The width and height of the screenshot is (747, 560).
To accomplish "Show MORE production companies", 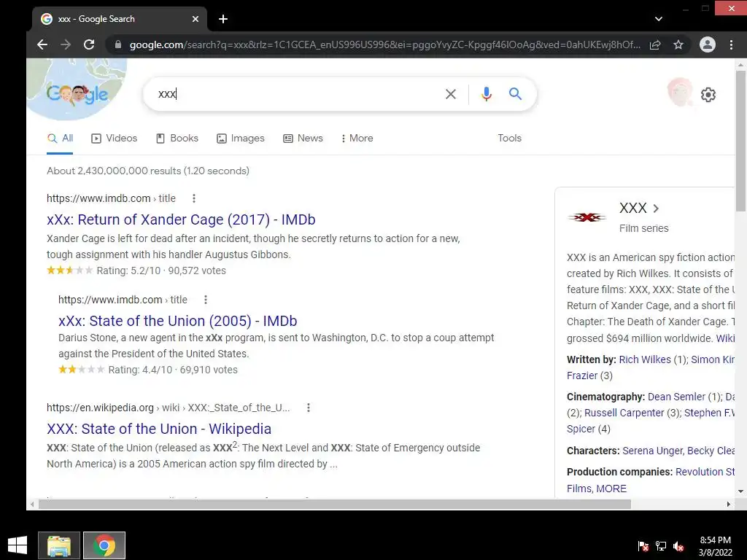I will (x=611, y=489).
